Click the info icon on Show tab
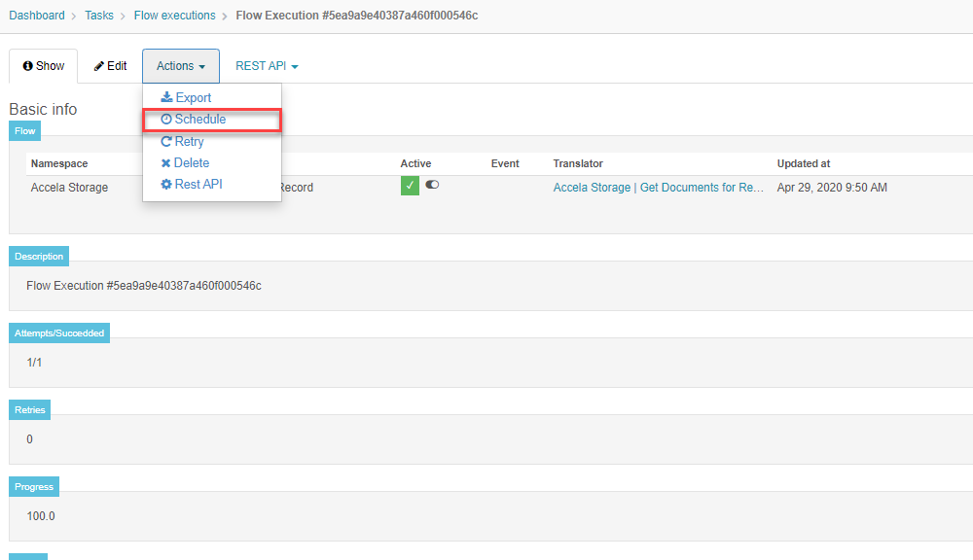Screen dimensions: 973x560 pyautogui.click(x=28, y=66)
